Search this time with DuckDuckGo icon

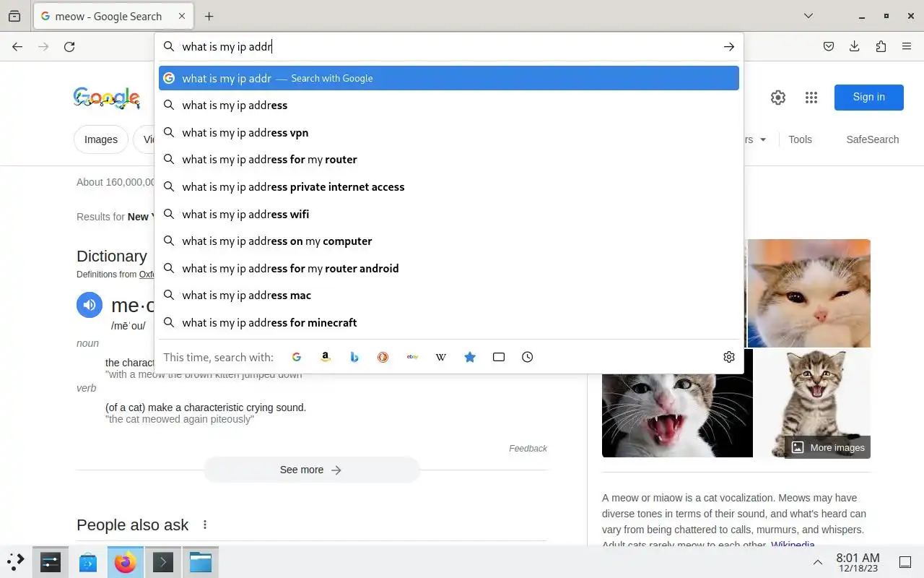(383, 357)
